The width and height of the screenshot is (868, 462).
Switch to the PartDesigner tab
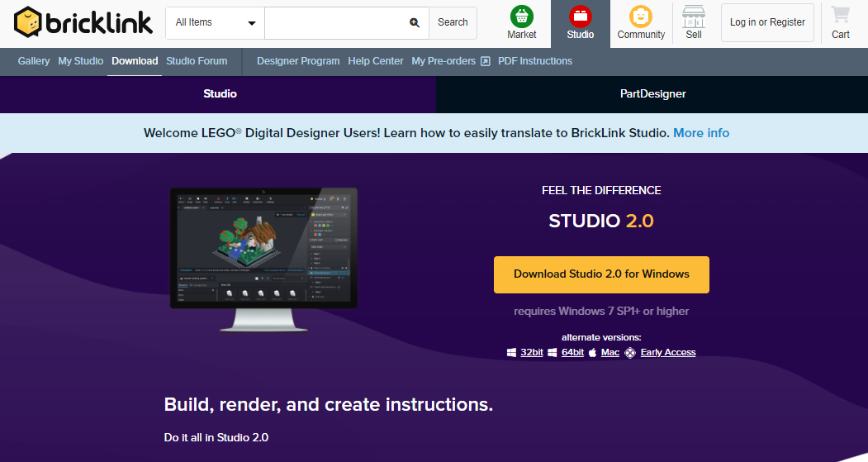pyautogui.click(x=652, y=94)
